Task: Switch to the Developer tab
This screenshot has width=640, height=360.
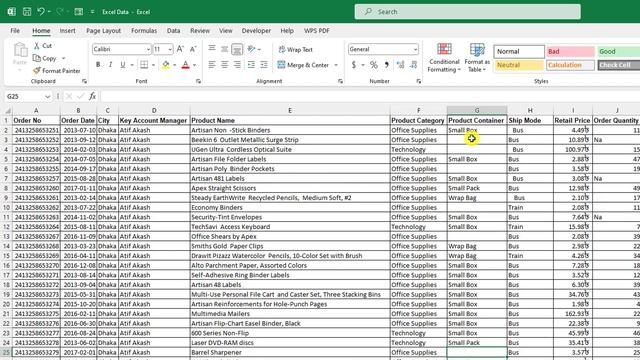Action: 256,31
